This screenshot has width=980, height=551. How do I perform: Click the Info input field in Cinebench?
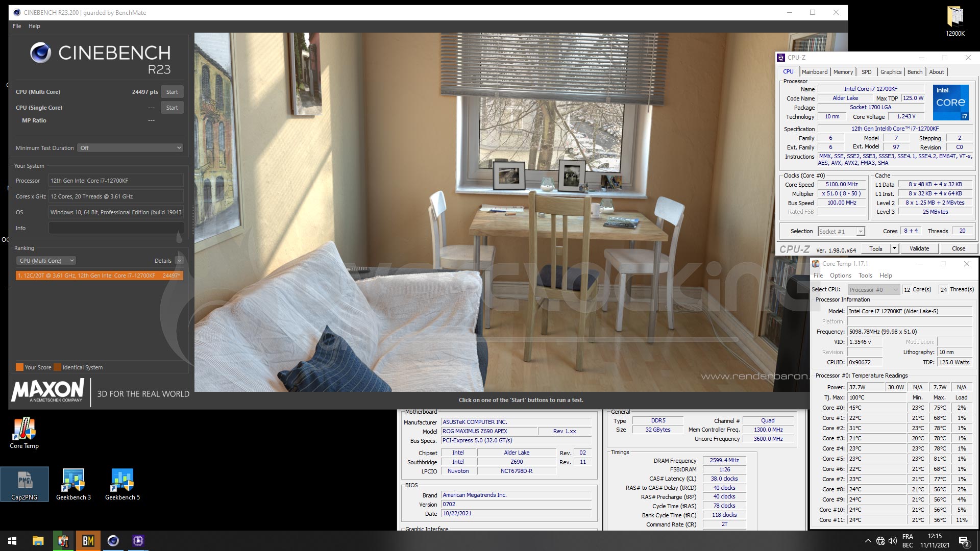(116, 228)
